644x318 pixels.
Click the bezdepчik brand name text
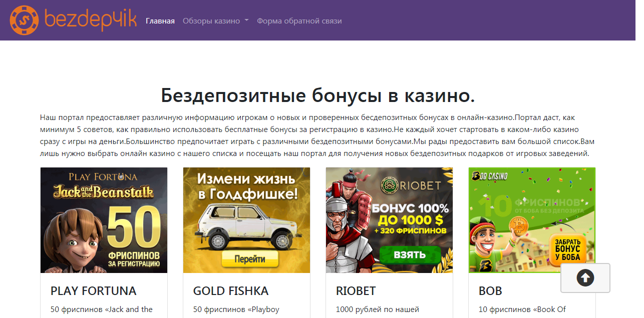tap(90, 19)
